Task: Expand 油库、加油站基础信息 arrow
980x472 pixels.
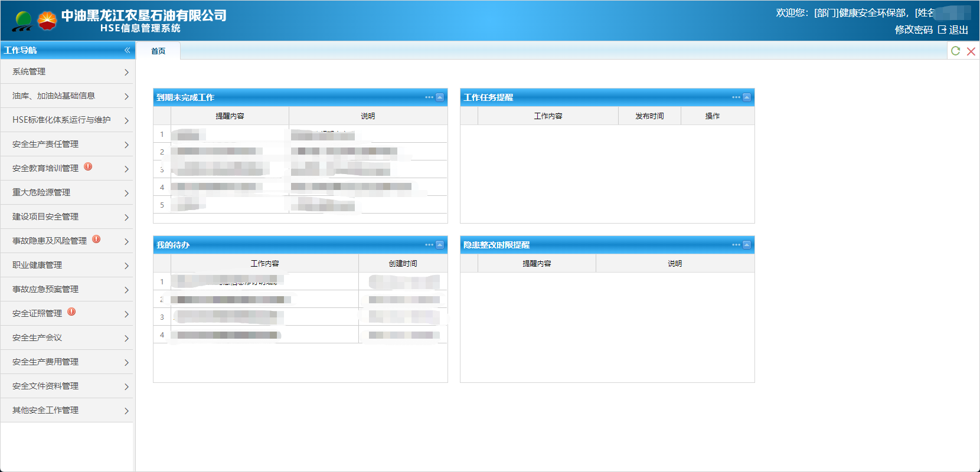Action: [x=126, y=96]
